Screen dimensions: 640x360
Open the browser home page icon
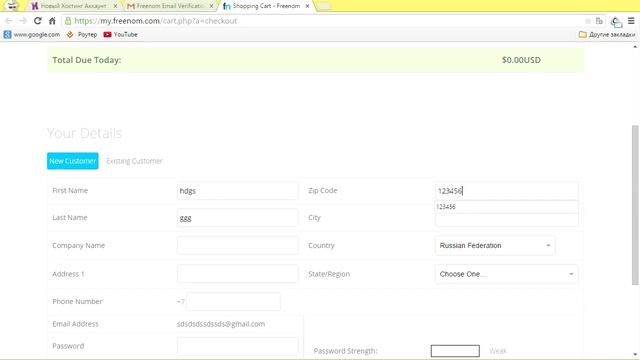pos(52,21)
